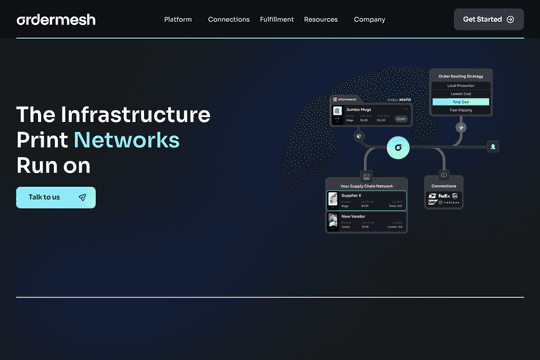Click the Open badge on Jumbo Mugs
The height and width of the screenshot is (360, 540).
coord(401,119)
